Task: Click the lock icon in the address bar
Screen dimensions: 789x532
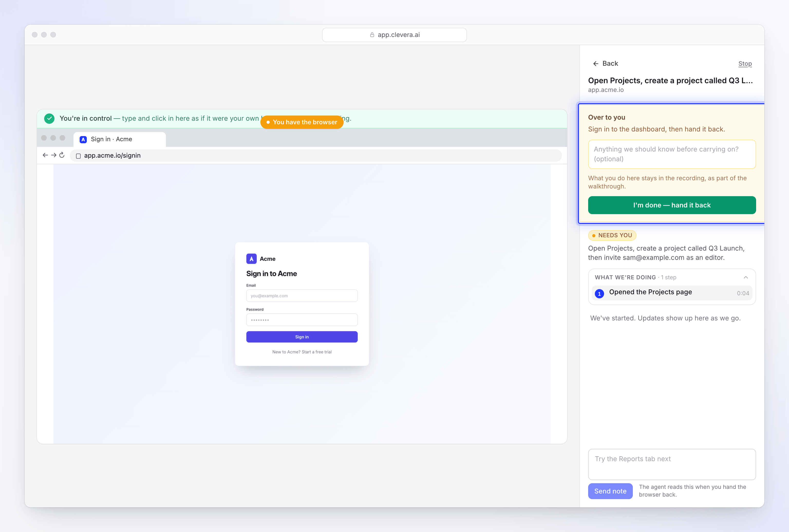Action: coord(372,35)
